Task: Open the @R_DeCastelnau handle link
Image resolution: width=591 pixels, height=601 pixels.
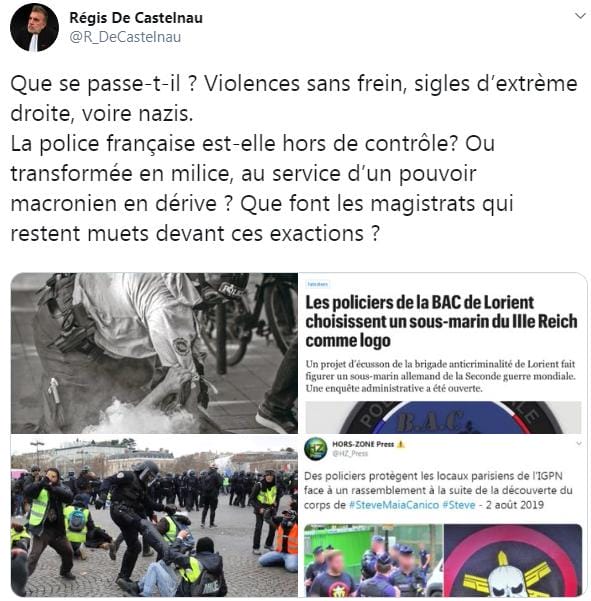Action: tap(125, 37)
